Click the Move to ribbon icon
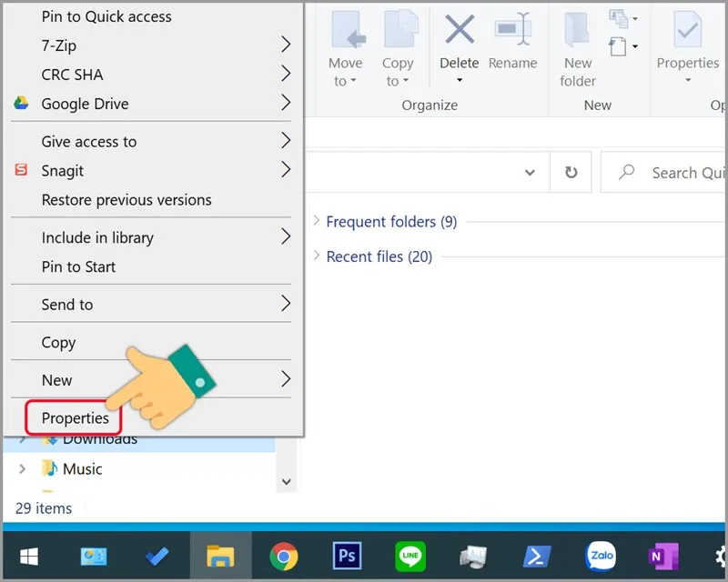 pyautogui.click(x=346, y=33)
